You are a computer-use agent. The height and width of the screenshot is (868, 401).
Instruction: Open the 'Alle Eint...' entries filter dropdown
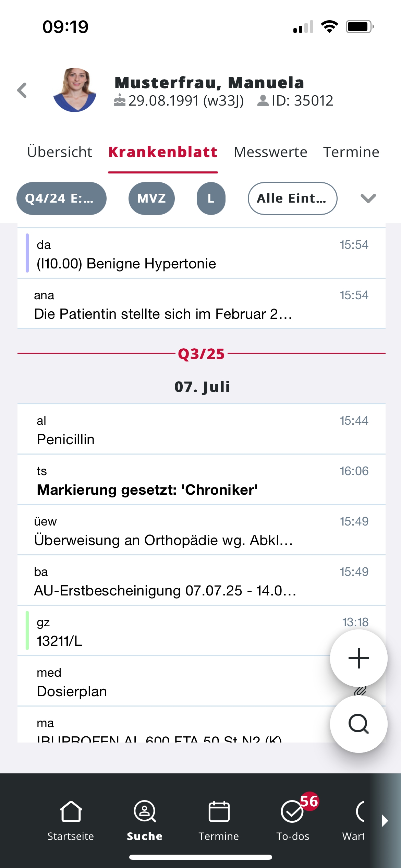(292, 198)
